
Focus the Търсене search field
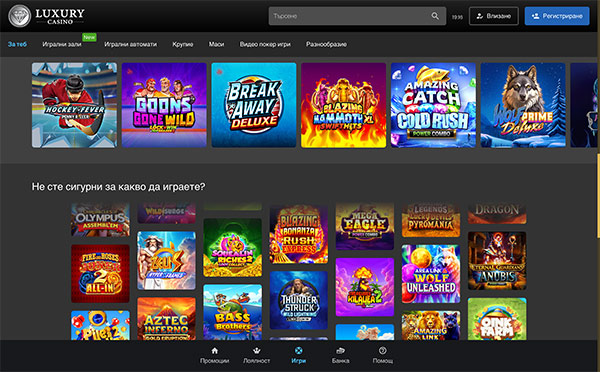click(357, 16)
